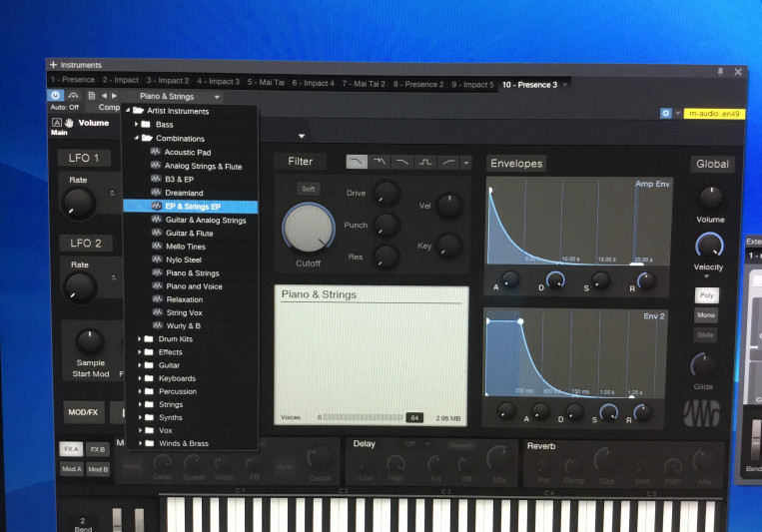Click the Winds & Brass folder icon
The width and height of the screenshot is (762, 532).
[150, 443]
